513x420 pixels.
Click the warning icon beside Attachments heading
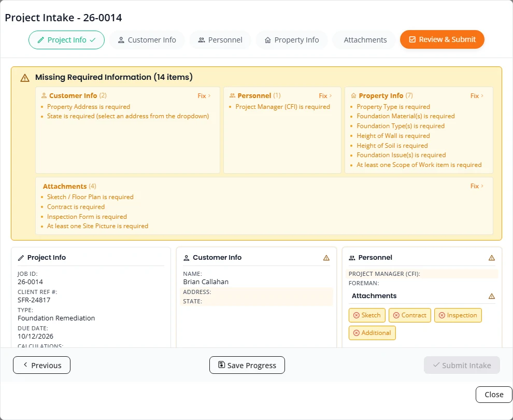(x=492, y=296)
